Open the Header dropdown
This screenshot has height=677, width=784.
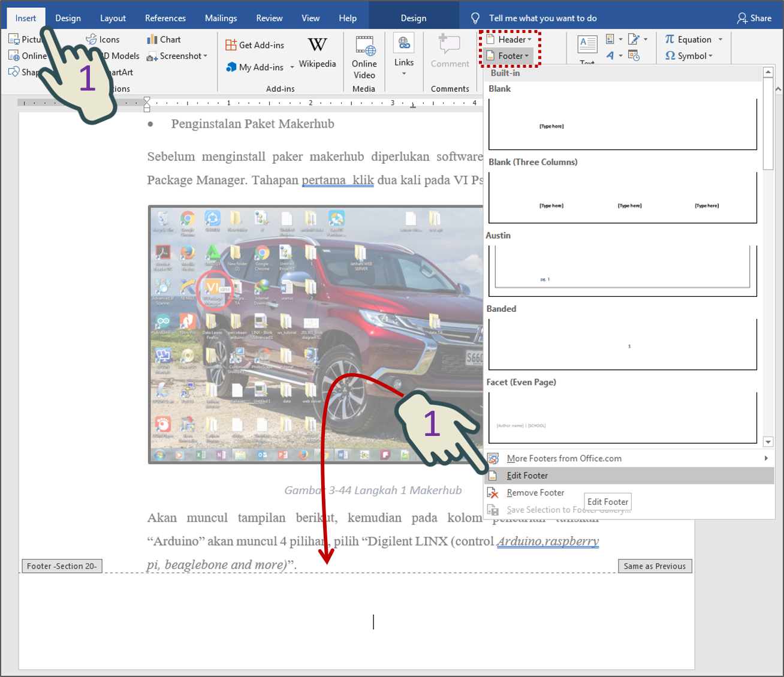coord(508,39)
